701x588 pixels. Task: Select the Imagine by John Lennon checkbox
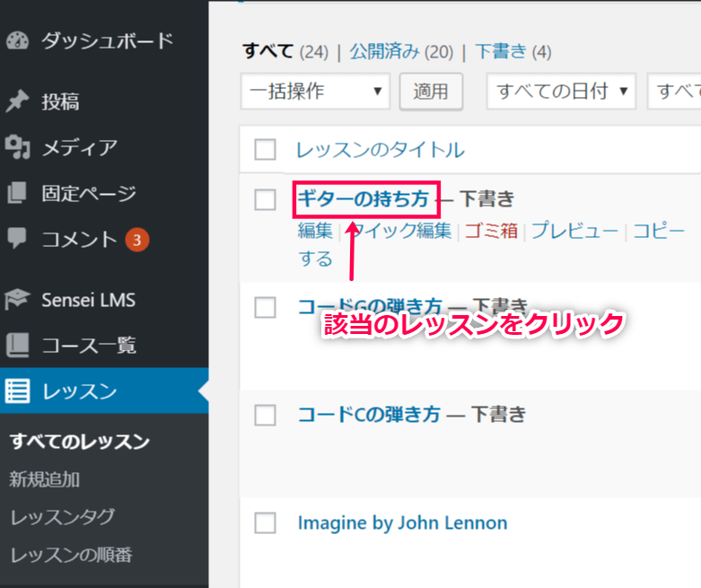pos(265,522)
